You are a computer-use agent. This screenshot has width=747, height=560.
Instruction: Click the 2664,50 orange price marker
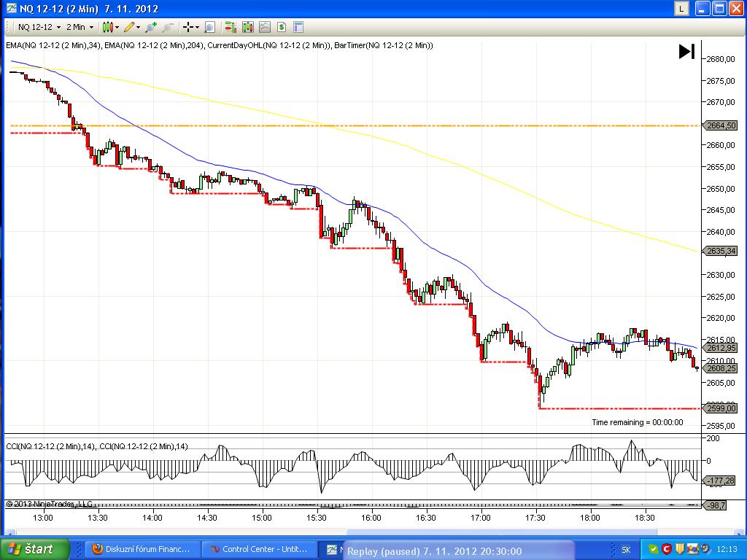point(720,125)
